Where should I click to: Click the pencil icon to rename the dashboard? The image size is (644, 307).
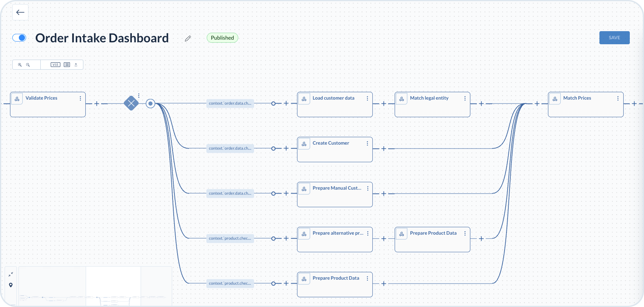pyautogui.click(x=188, y=38)
